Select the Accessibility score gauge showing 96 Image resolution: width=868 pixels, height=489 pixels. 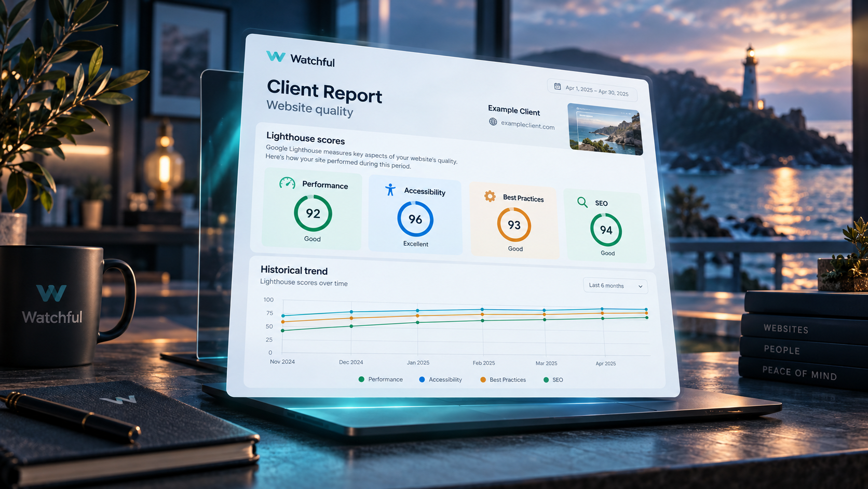[415, 219]
